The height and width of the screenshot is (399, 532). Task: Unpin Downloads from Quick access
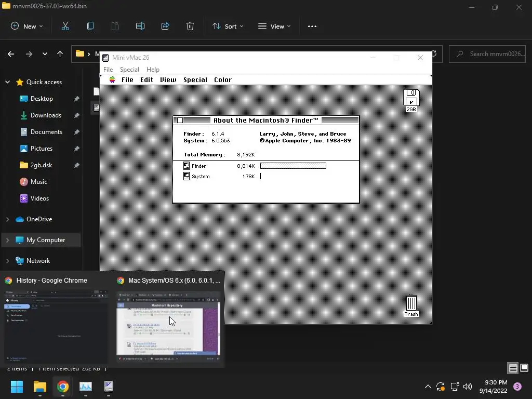coord(77,115)
